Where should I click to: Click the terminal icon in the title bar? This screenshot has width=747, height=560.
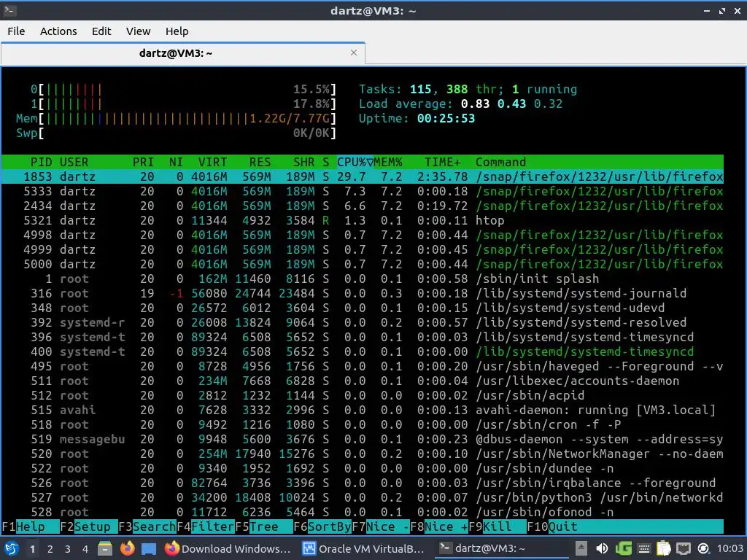tap(10, 10)
